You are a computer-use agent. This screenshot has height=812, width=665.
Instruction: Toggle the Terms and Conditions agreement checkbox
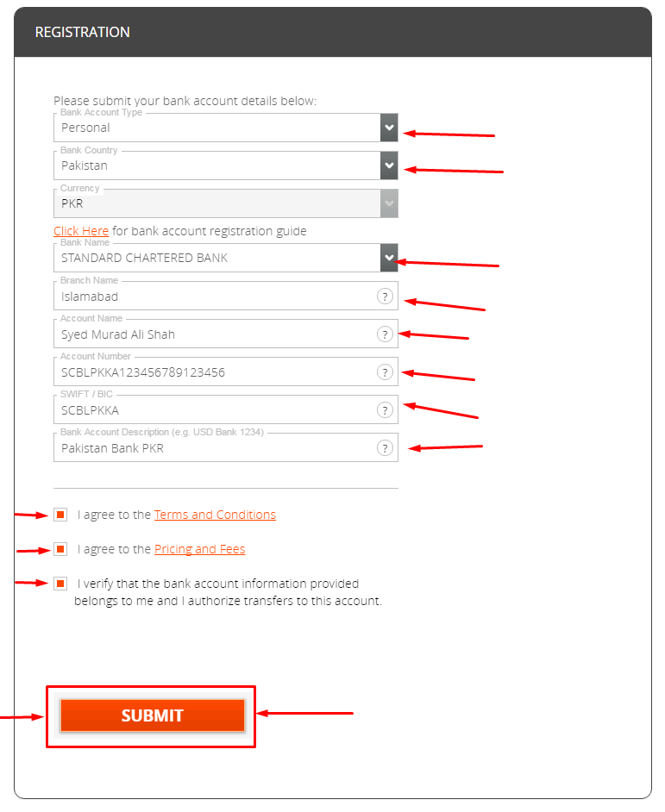tap(60, 515)
